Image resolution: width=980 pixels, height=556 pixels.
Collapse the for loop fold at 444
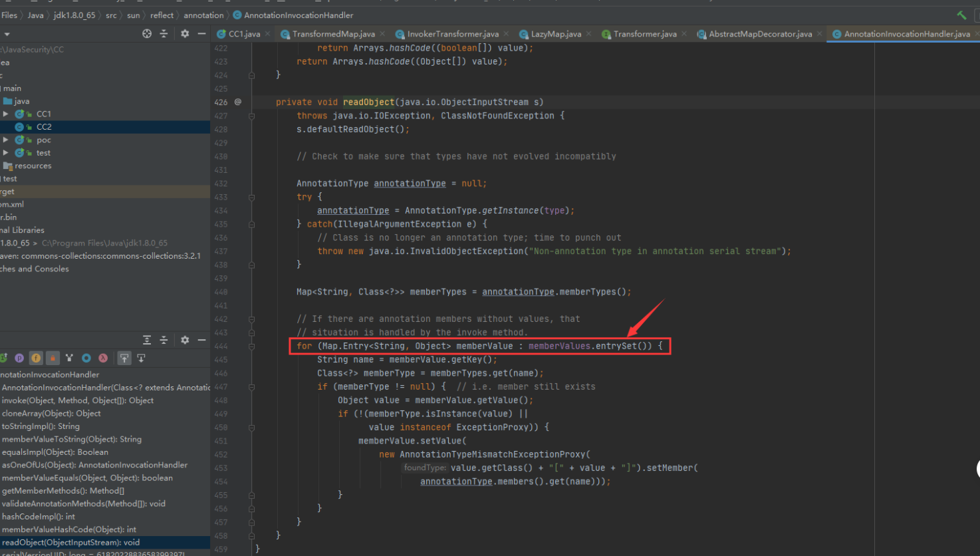point(251,346)
